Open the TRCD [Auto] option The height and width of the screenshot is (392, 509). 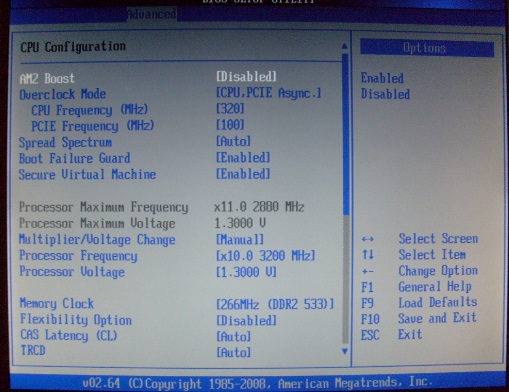[x=233, y=352]
